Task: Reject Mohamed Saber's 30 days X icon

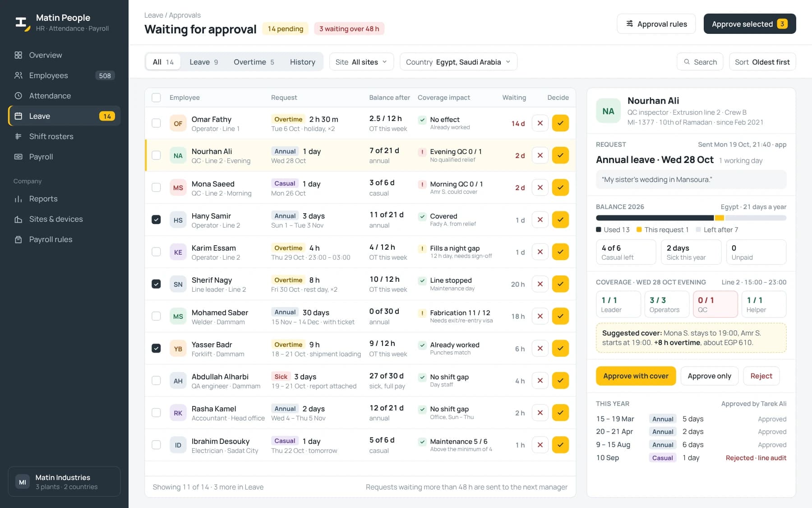Action: click(540, 316)
